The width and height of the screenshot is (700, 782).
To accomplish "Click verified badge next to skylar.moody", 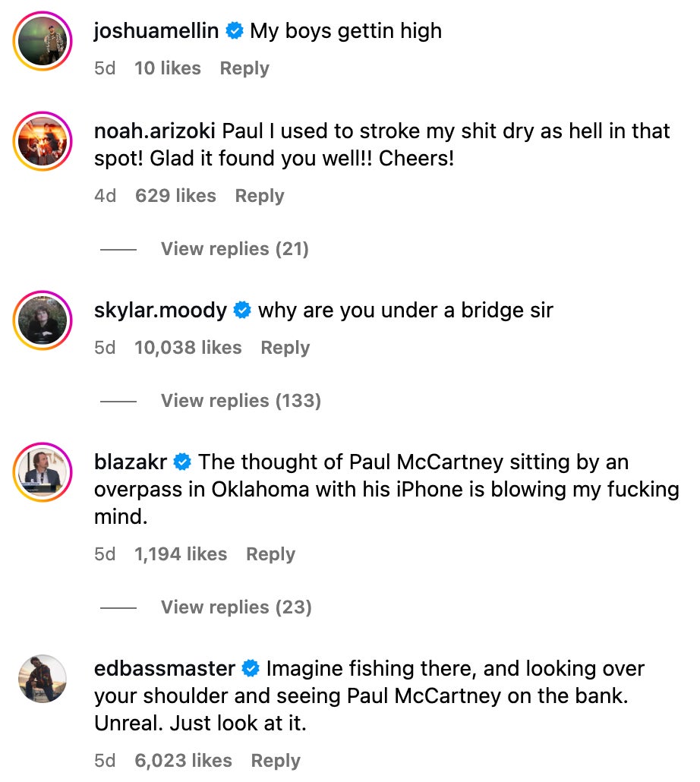I will click(x=242, y=311).
